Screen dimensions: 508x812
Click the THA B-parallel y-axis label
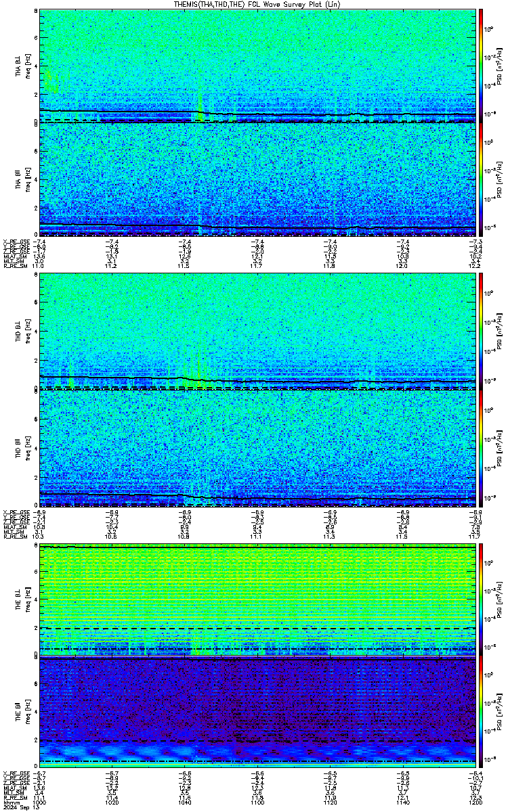[23, 180]
